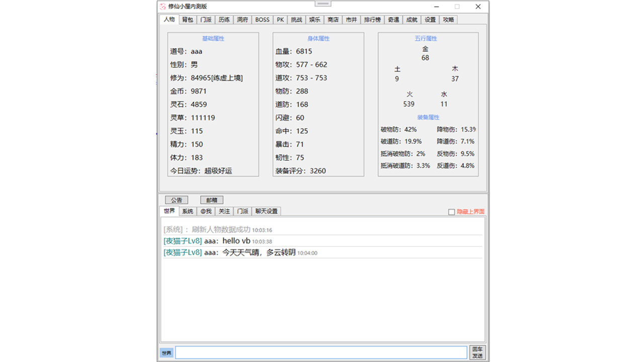Viewport: 644px width, 362px height.
Task: Open the PK tab
Action: (280, 20)
